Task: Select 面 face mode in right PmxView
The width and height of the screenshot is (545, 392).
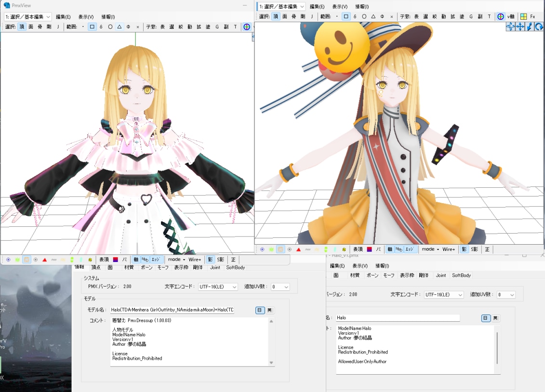Action: [x=285, y=16]
